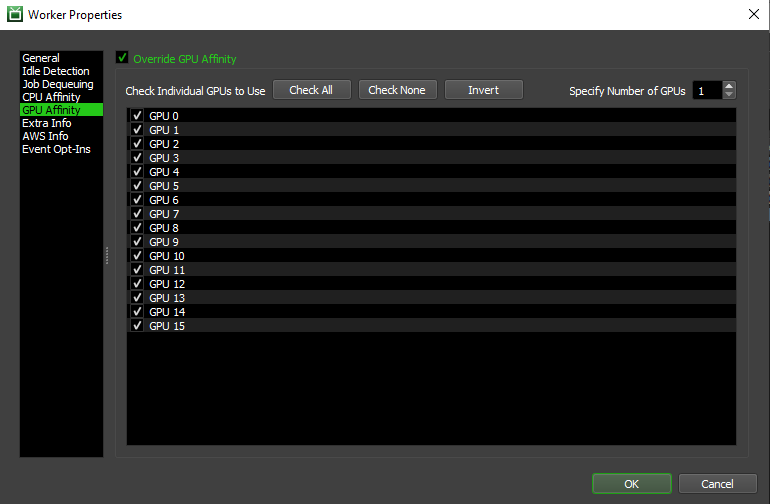This screenshot has height=504, width=770.
Task: Select CPU Affinity in the sidebar
Action: 51,97
